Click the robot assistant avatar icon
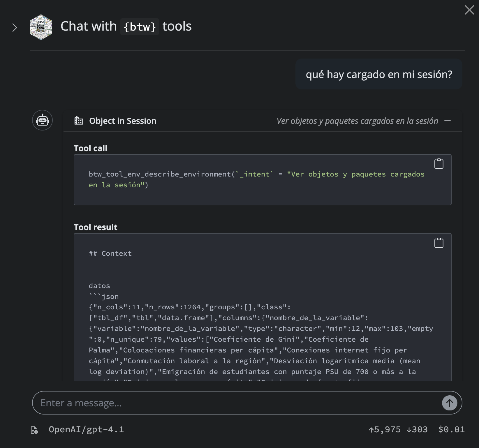The width and height of the screenshot is (479, 448). (42, 120)
